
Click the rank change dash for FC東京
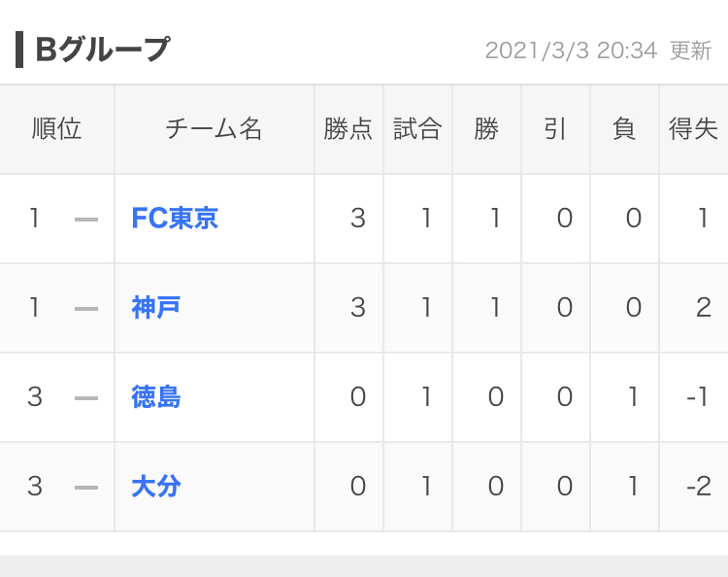pyautogui.click(x=86, y=220)
